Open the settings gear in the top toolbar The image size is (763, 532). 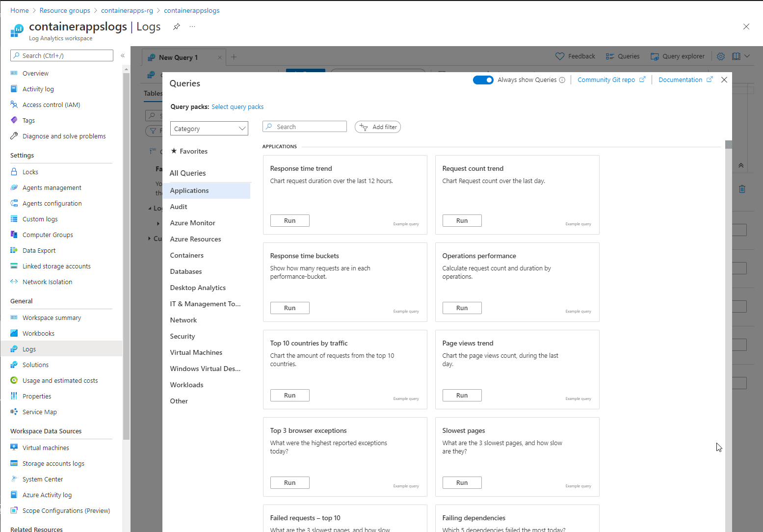pyautogui.click(x=720, y=56)
